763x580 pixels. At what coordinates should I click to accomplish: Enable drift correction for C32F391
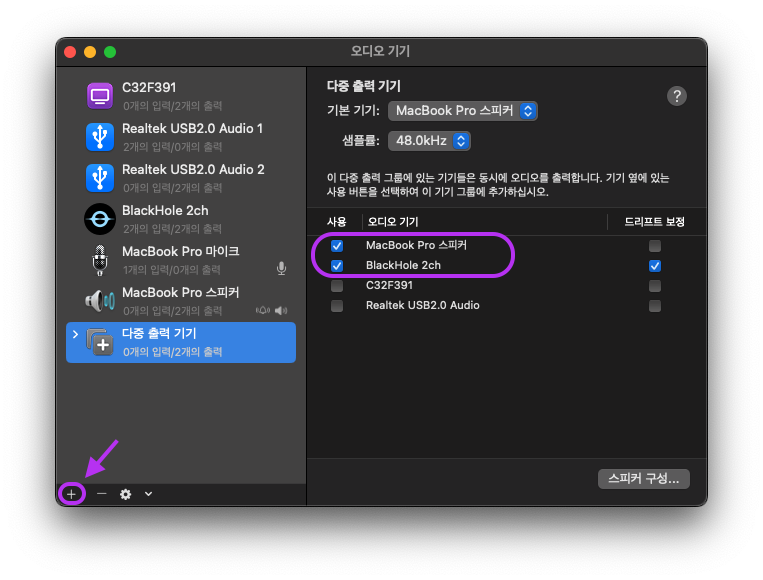point(654,286)
